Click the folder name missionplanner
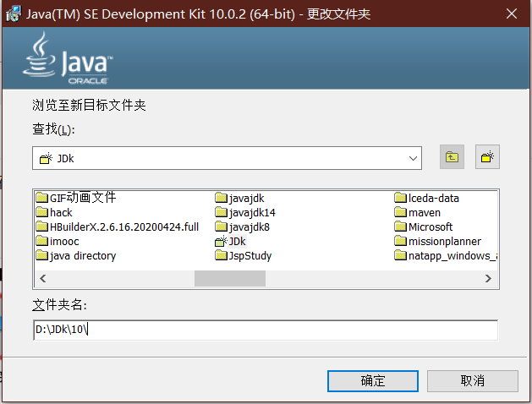532x404 pixels. tap(445, 242)
